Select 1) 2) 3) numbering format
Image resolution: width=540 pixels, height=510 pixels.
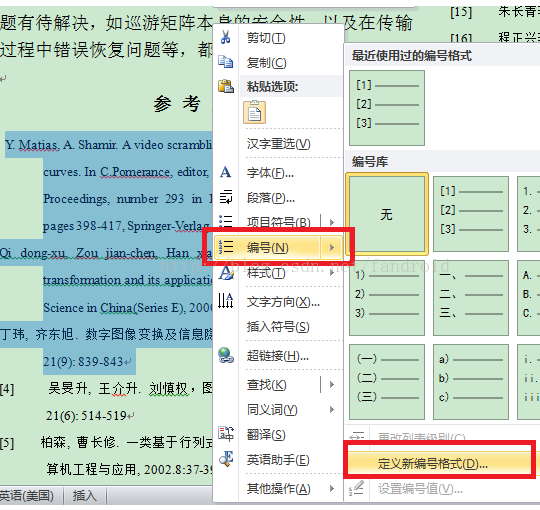tap(387, 298)
